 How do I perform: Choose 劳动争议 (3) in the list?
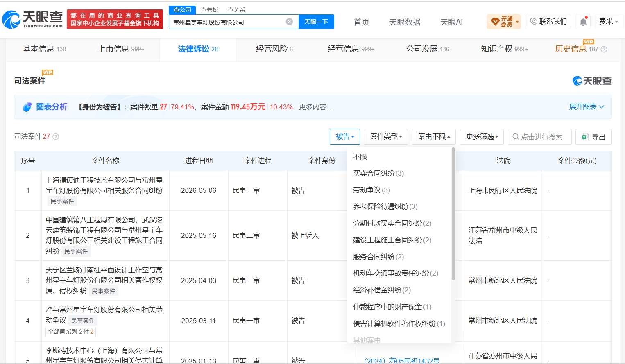[x=371, y=190]
